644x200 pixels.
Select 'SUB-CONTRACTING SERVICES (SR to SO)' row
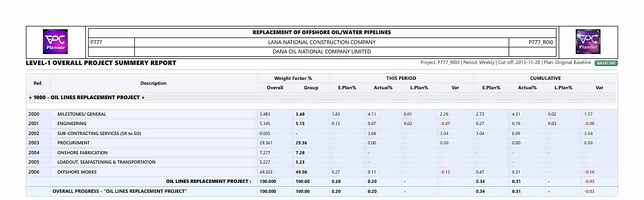coord(99,133)
